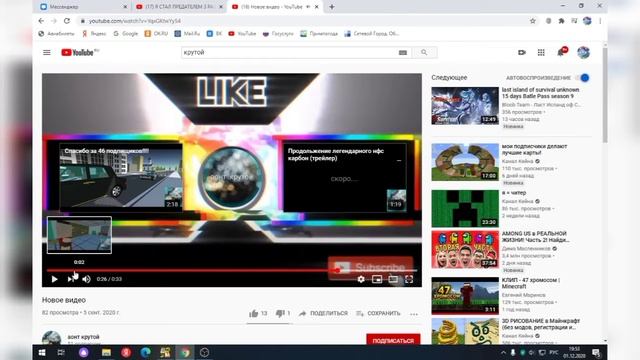Open the Chrome three-dot menu

click(600, 21)
